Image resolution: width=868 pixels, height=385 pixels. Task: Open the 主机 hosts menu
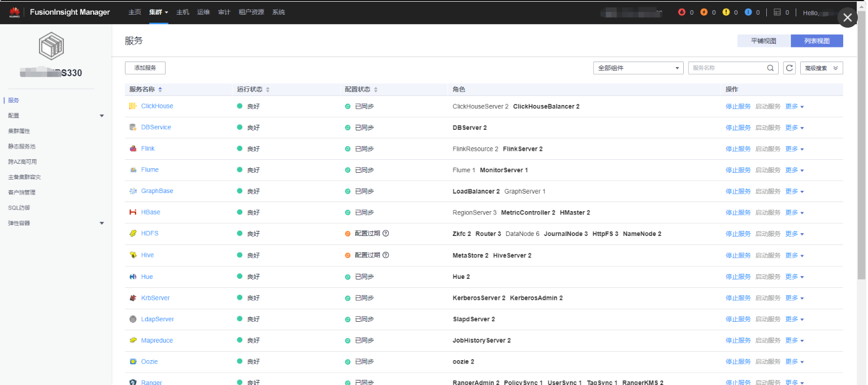click(x=183, y=12)
